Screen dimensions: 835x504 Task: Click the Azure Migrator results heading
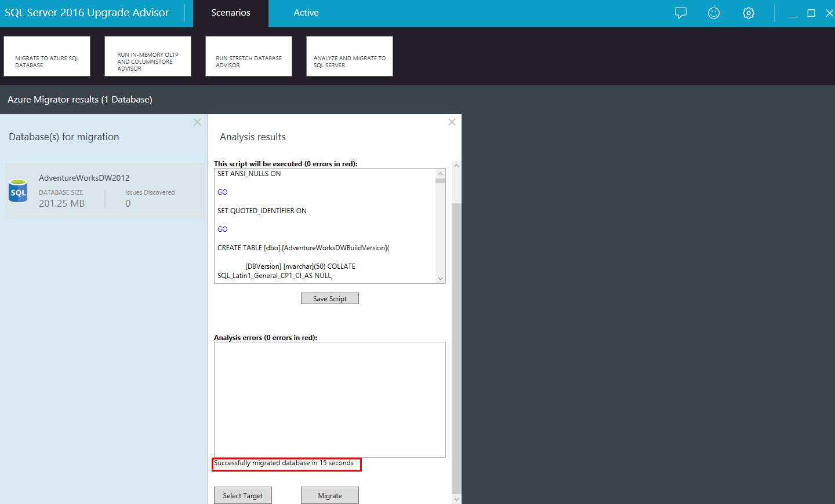[x=80, y=100]
